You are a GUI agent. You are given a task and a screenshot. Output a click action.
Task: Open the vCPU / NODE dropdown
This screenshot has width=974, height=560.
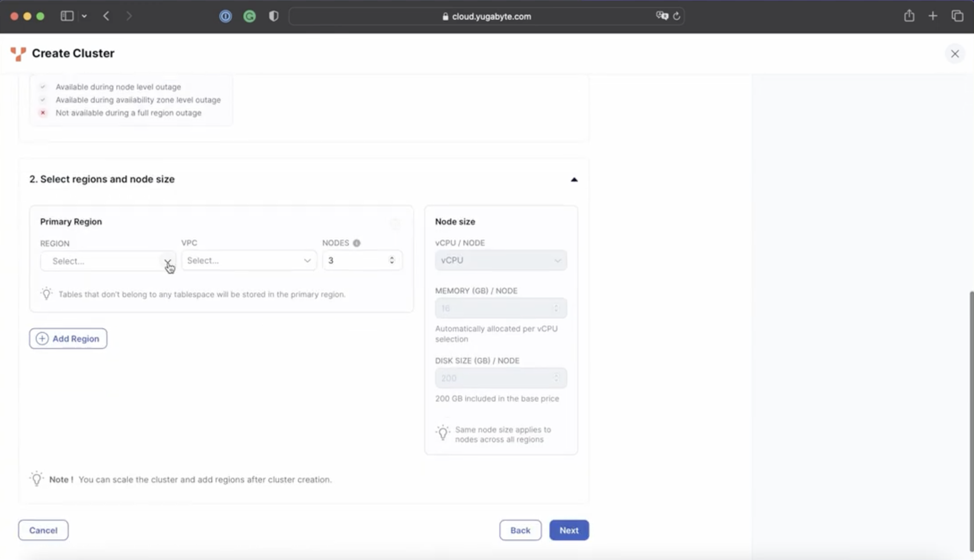click(x=500, y=260)
